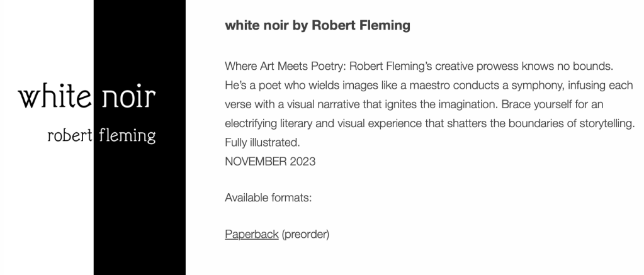Click the black vertical stripe on cover
This screenshot has height=275, width=644.
click(139, 208)
